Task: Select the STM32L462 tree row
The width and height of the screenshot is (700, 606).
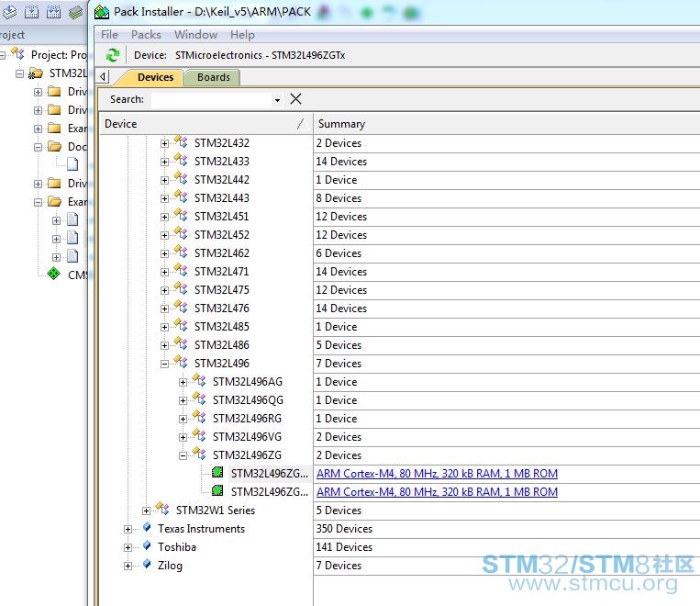Action: tap(221, 252)
